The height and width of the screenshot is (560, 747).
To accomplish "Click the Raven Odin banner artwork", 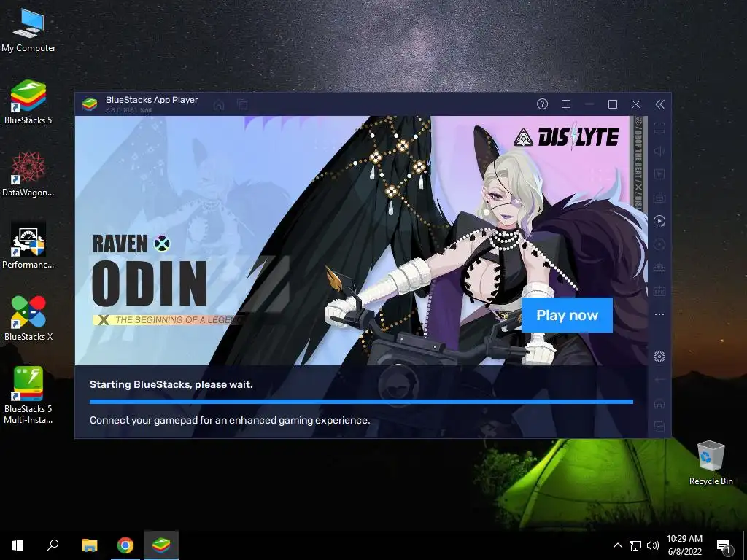I will coord(360,241).
